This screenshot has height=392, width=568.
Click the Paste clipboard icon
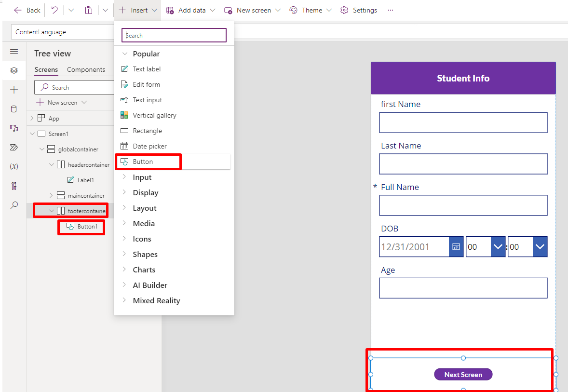(89, 10)
